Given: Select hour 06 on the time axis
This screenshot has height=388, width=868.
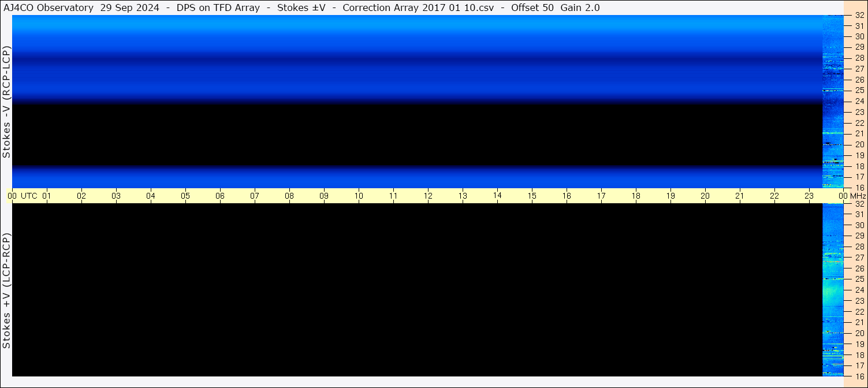Looking at the screenshot, I should (x=220, y=196).
